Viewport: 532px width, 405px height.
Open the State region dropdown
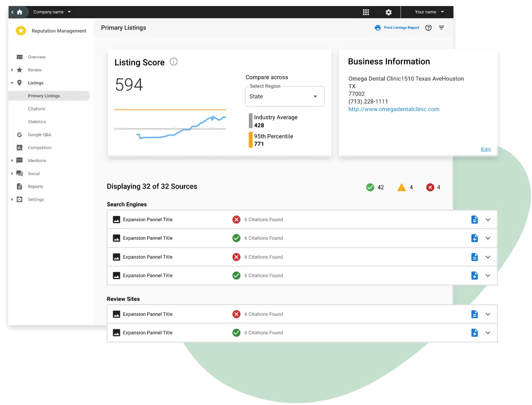(285, 96)
